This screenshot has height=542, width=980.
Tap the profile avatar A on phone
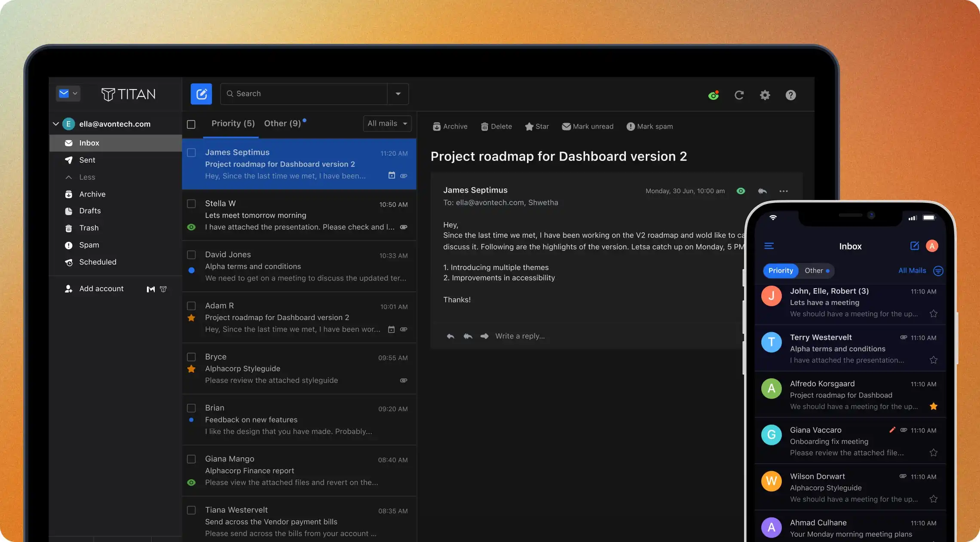point(932,246)
